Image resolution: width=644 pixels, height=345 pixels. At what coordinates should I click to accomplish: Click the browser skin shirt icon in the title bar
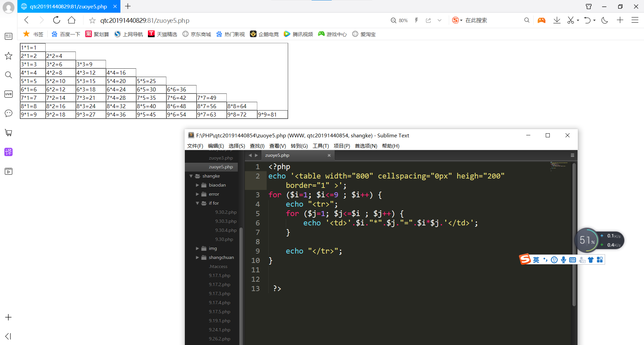(x=589, y=6)
